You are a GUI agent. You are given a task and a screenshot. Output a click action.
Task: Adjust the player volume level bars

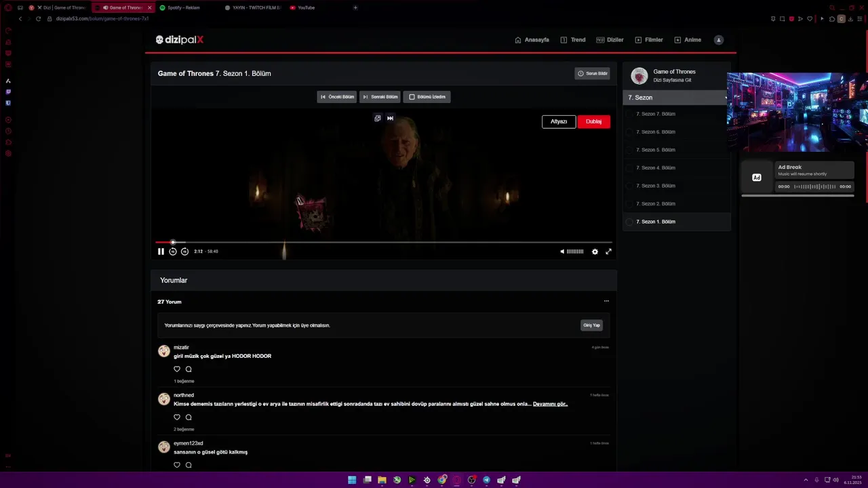(575, 251)
